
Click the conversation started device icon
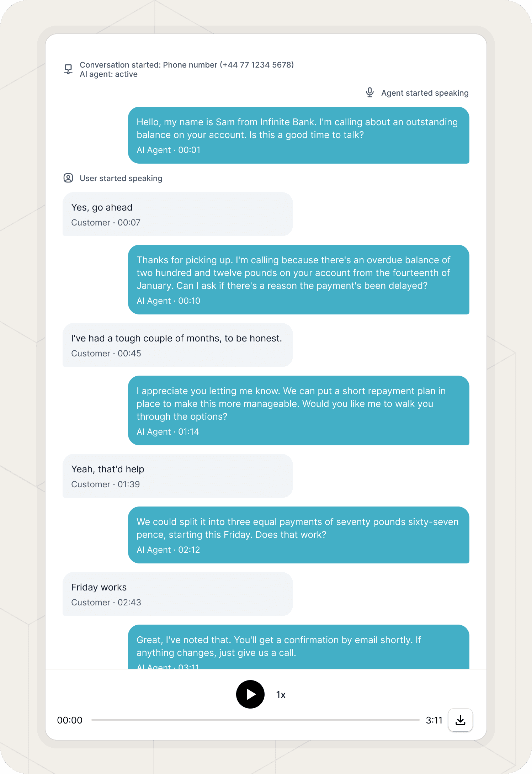click(x=68, y=69)
